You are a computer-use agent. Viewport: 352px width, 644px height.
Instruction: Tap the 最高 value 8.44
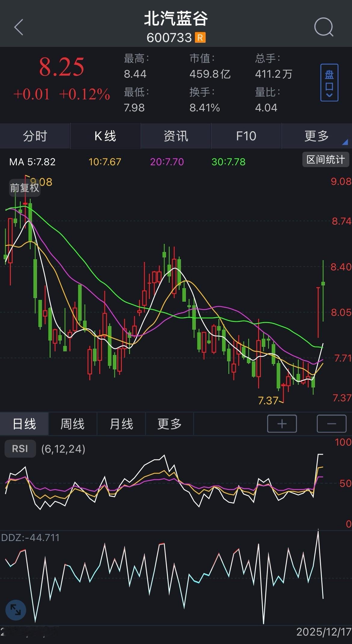(x=135, y=74)
